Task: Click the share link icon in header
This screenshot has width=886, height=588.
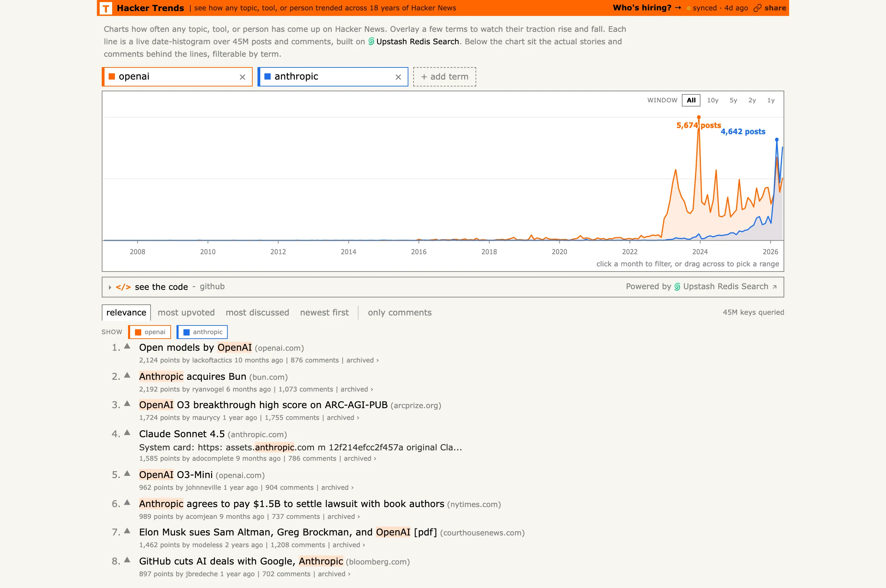Action: [x=757, y=8]
